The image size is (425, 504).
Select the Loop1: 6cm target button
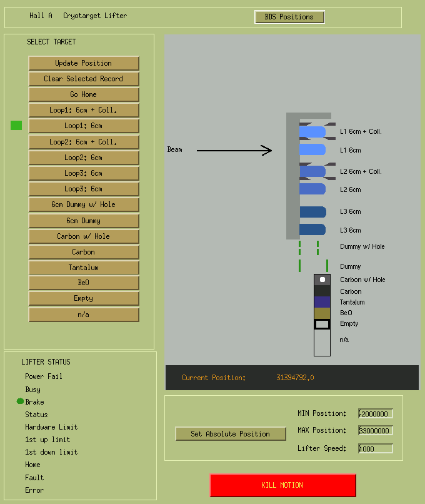coord(84,126)
